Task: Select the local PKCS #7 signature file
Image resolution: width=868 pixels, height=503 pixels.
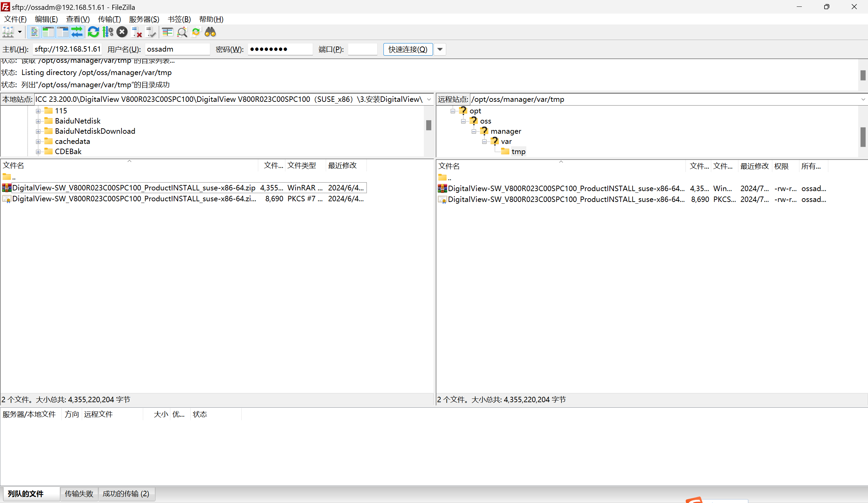Action: click(x=184, y=199)
